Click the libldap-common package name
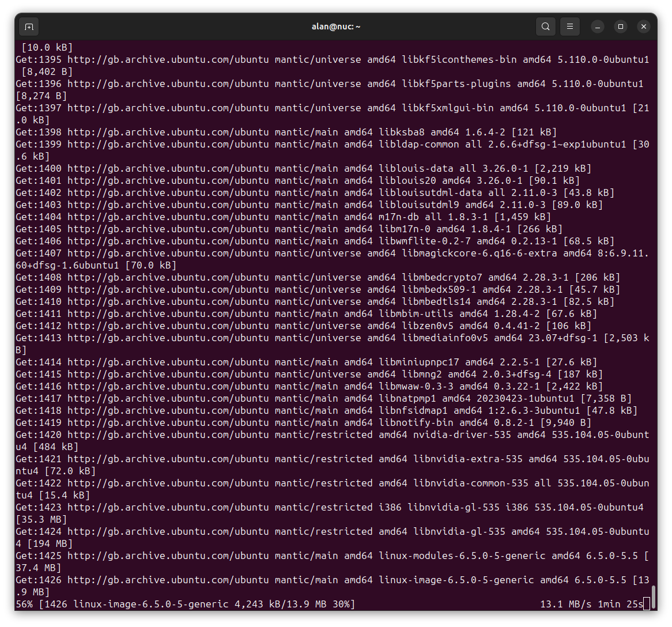This screenshot has width=672, height=627. pyautogui.click(x=419, y=144)
